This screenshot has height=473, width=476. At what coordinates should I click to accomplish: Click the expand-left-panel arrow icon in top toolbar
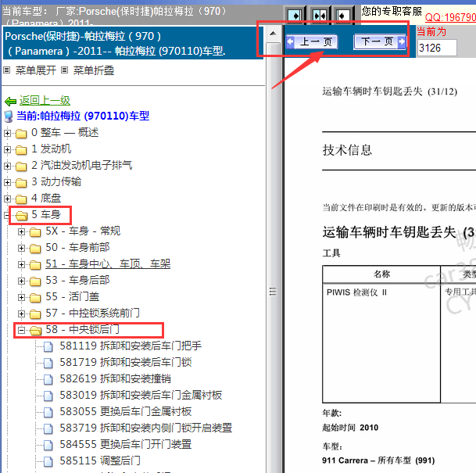coord(295,15)
